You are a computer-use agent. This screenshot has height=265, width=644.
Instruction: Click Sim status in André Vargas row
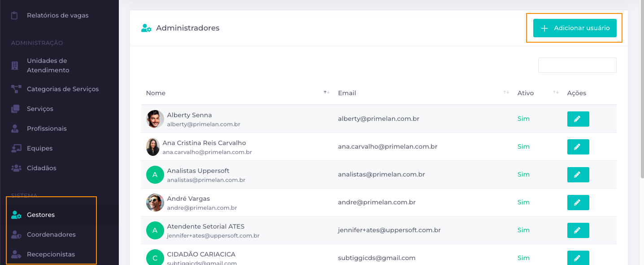coord(523,203)
